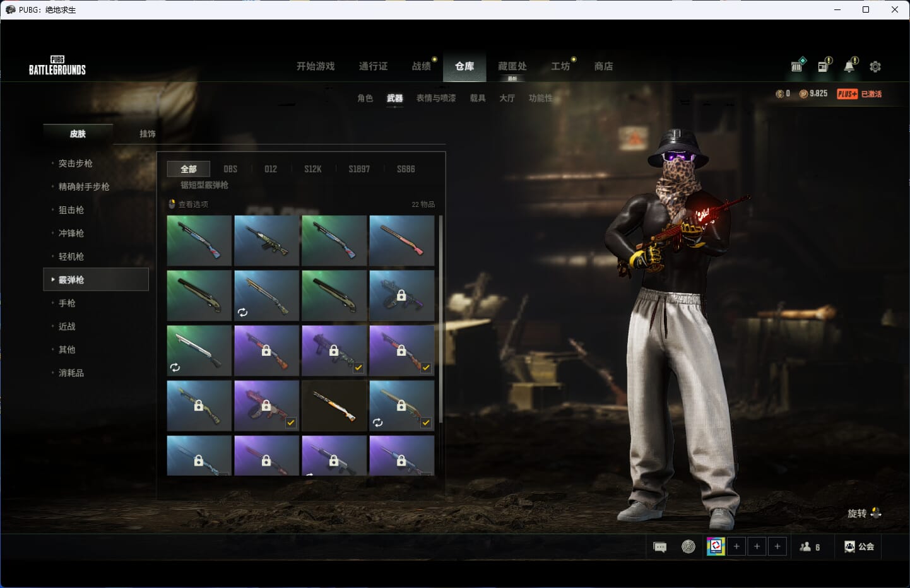Open the notifications bell
This screenshot has width=910, height=588.
851,65
